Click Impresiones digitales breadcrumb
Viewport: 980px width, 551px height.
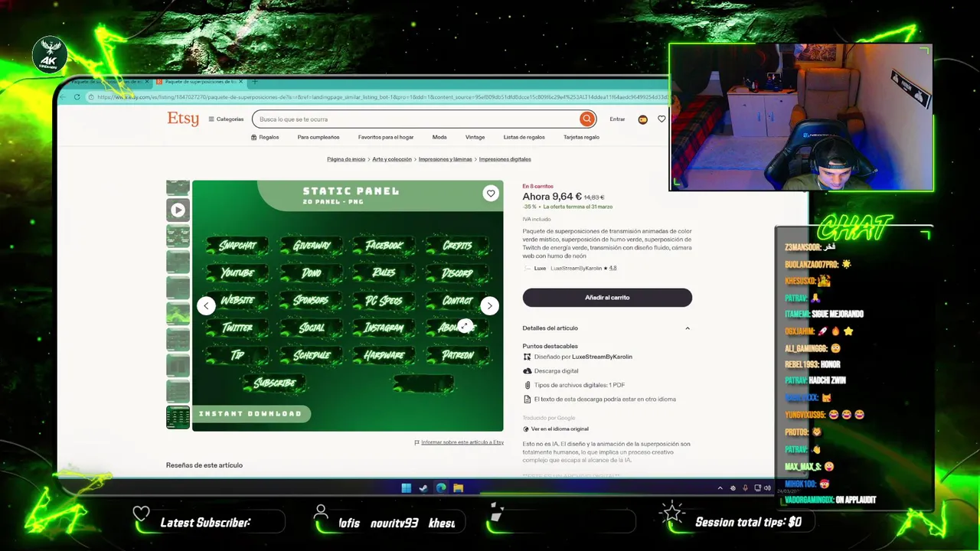pos(505,159)
